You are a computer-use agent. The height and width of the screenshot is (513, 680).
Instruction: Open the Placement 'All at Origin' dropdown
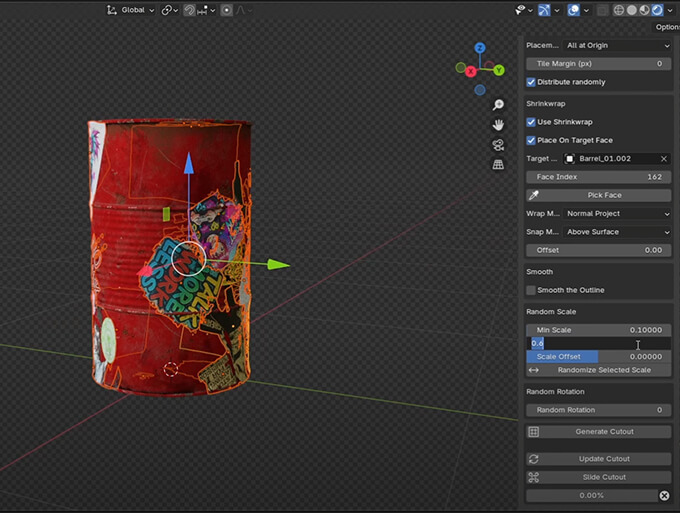pos(618,46)
